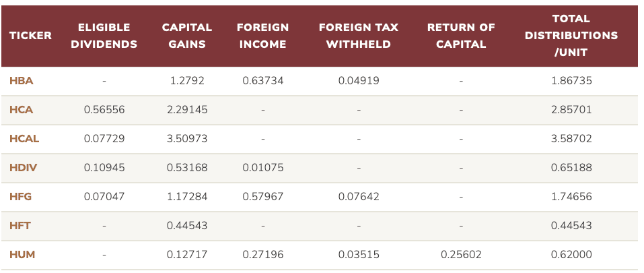Open the HFG ticker link

(21, 197)
